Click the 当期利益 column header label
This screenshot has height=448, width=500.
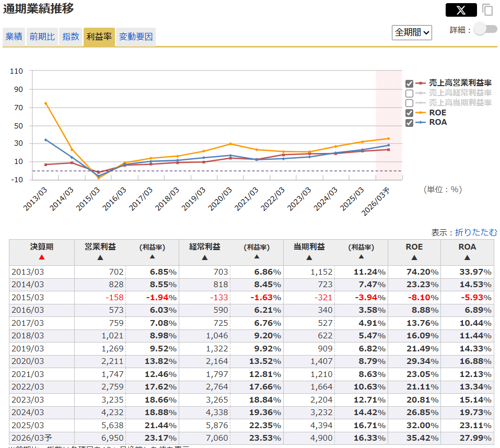[x=309, y=246]
